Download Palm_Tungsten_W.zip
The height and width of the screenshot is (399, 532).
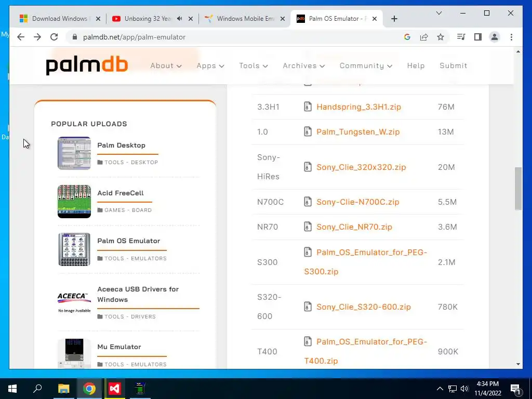[358, 131]
